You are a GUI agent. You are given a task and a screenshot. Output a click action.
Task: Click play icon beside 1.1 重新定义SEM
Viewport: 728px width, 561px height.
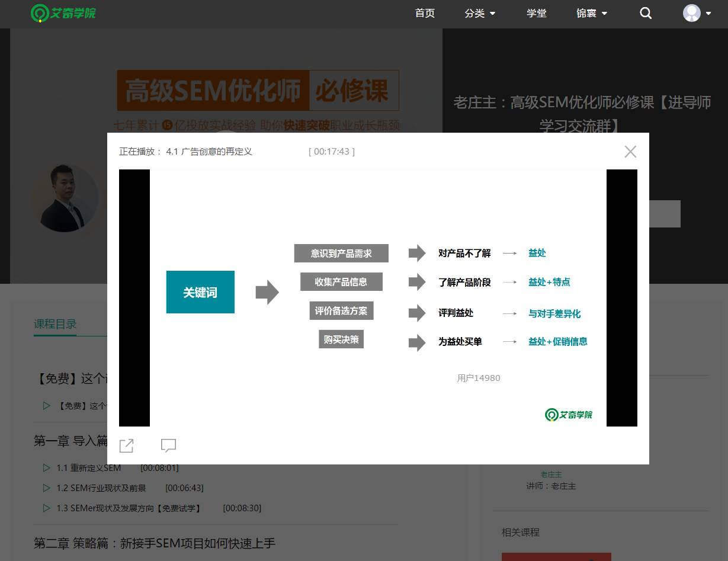[x=46, y=468]
